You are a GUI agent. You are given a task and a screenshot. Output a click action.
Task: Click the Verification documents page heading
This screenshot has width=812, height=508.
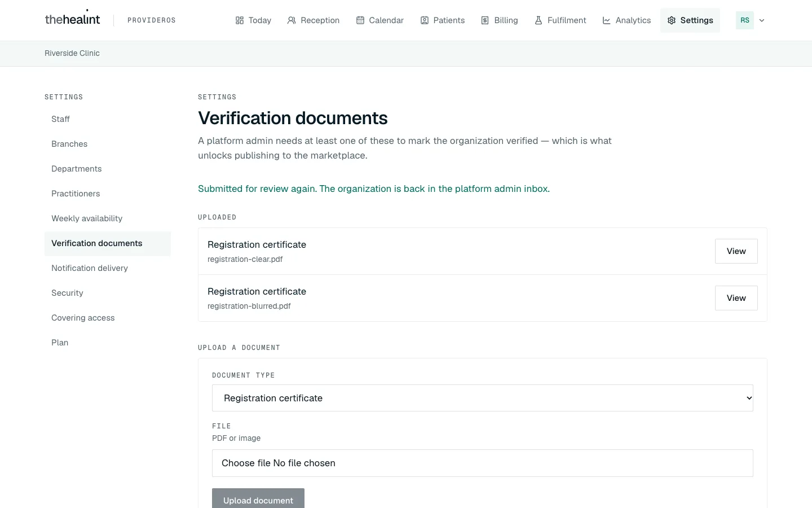point(293,118)
